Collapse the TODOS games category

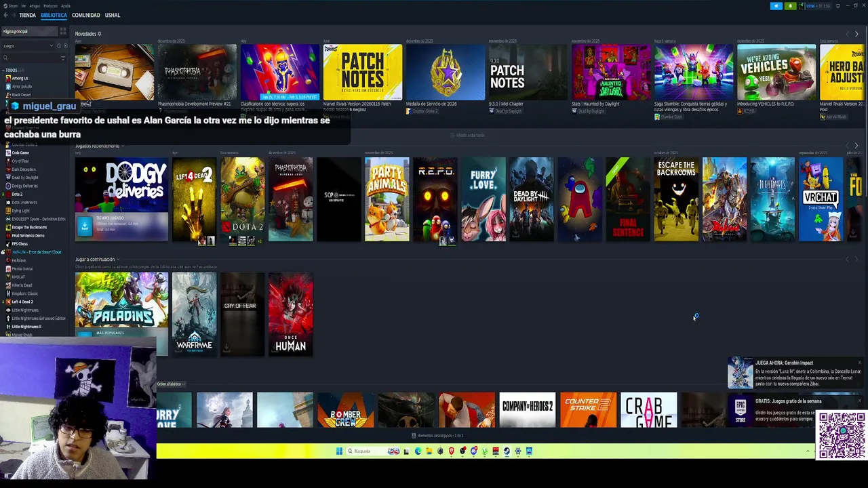click(x=3, y=70)
